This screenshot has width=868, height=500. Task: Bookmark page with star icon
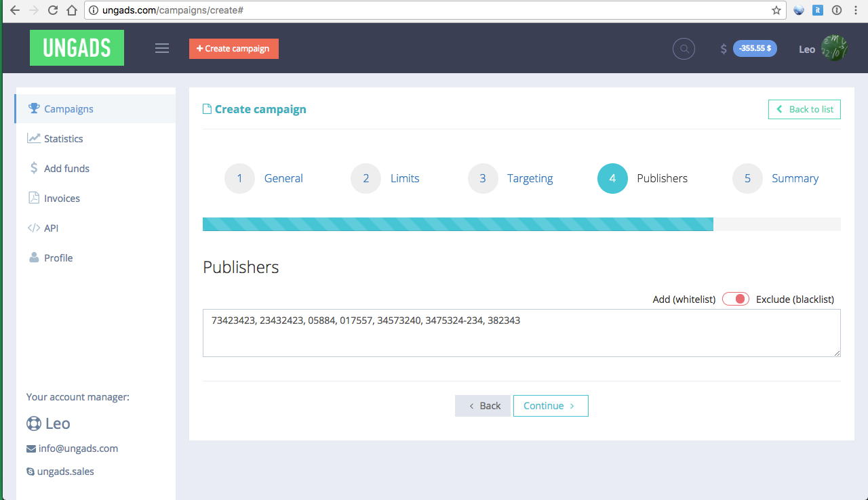(x=776, y=10)
